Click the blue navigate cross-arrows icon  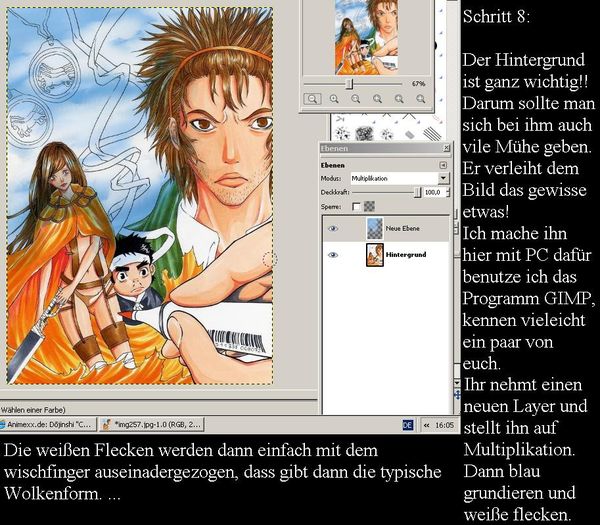coord(457,395)
